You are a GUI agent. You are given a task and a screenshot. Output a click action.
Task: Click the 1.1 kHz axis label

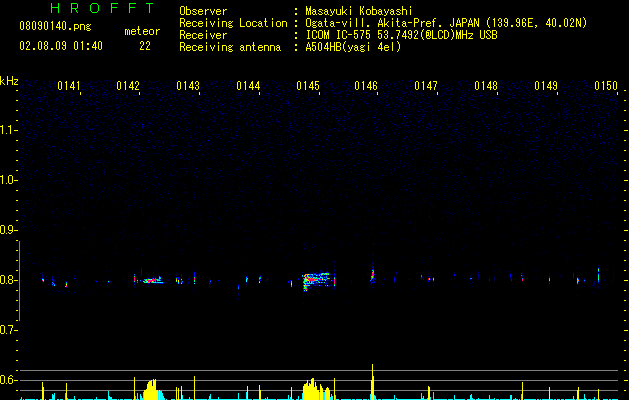pos(8,130)
